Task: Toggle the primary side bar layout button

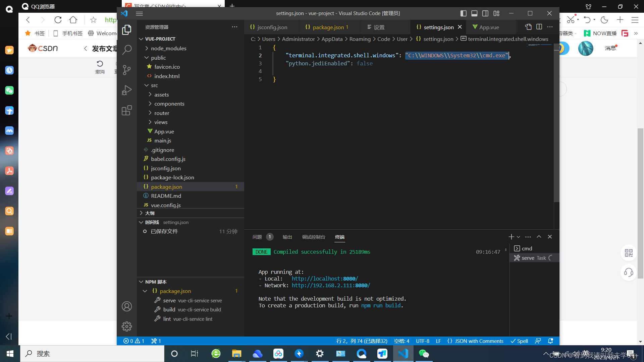Action: point(463,13)
